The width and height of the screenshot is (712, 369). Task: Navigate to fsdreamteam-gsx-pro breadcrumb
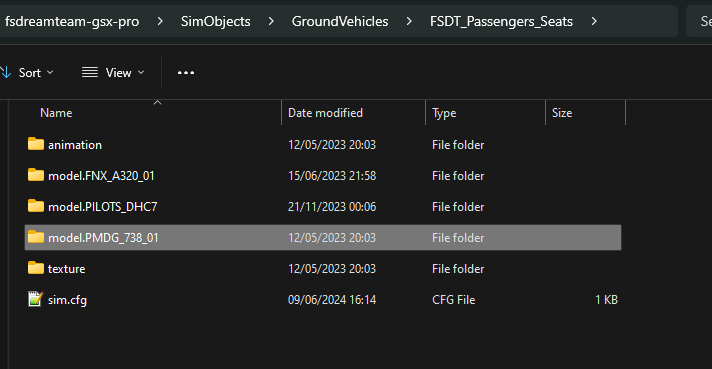click(72, 21)
